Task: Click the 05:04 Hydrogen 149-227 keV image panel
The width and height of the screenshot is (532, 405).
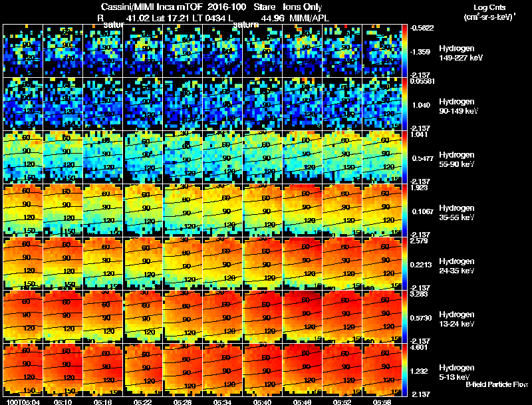Action: [23, 51]
